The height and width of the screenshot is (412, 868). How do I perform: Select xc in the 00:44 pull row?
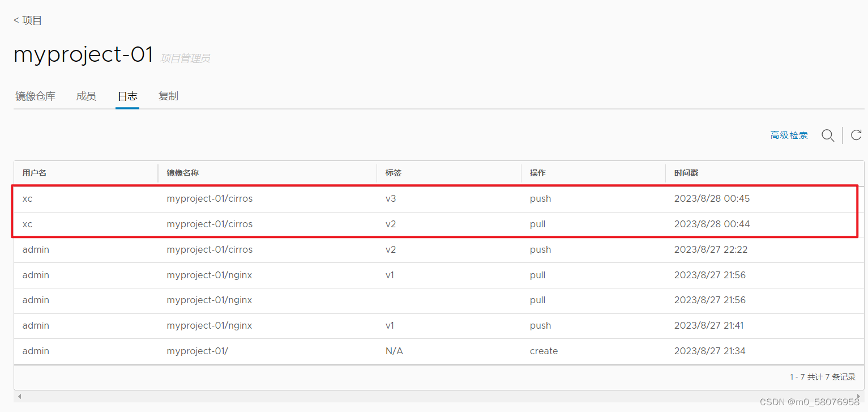point(27,224)
